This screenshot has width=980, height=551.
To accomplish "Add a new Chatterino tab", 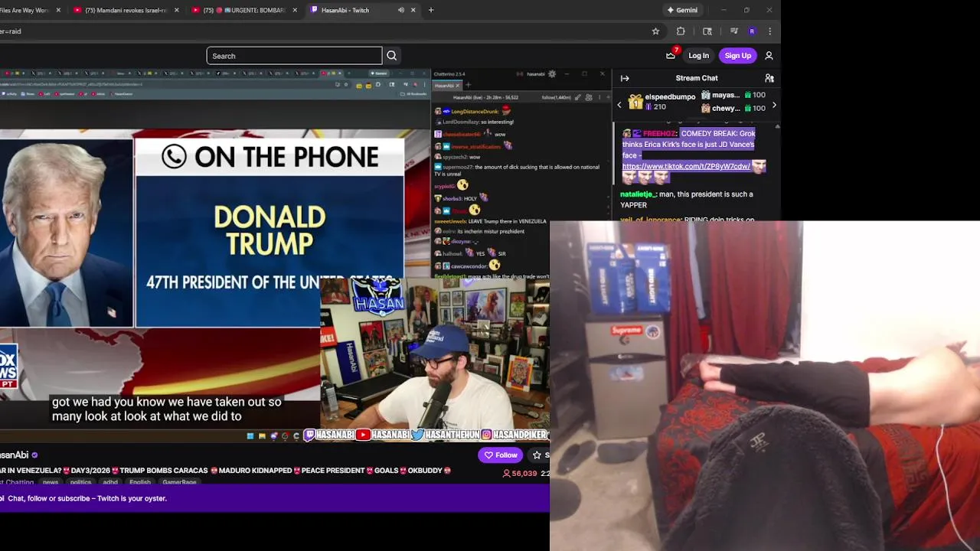I will click(469, 86).
